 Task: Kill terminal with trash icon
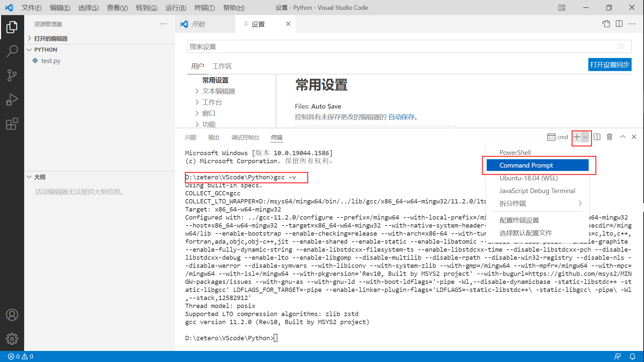coord(609,137)
